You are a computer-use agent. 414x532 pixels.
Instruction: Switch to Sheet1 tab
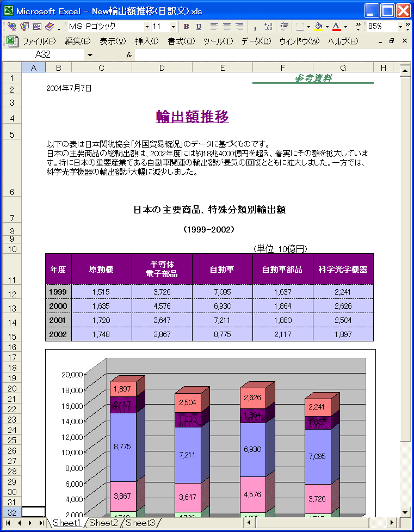point(67,523)
